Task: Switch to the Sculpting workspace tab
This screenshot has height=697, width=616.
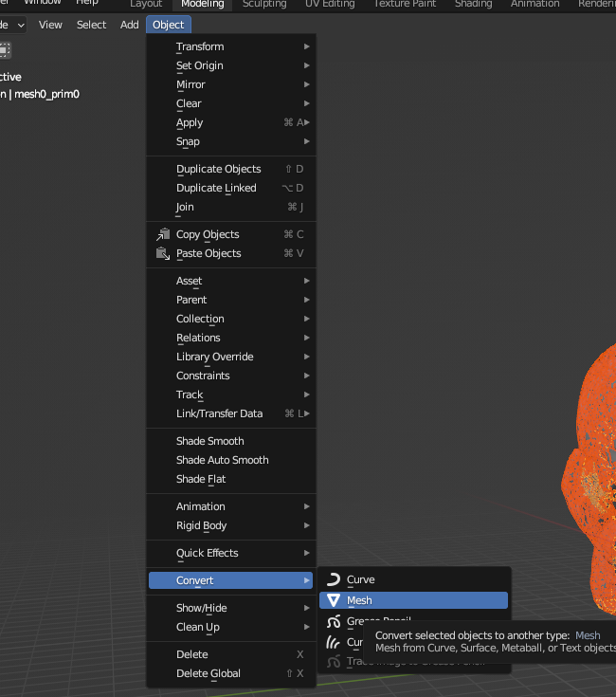Action: tap(264, 4)
